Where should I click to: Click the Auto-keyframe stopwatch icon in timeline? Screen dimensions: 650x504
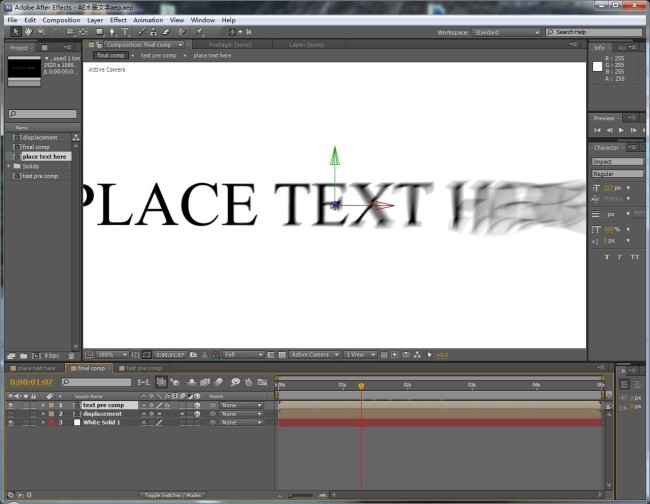[x=248, y=382]
